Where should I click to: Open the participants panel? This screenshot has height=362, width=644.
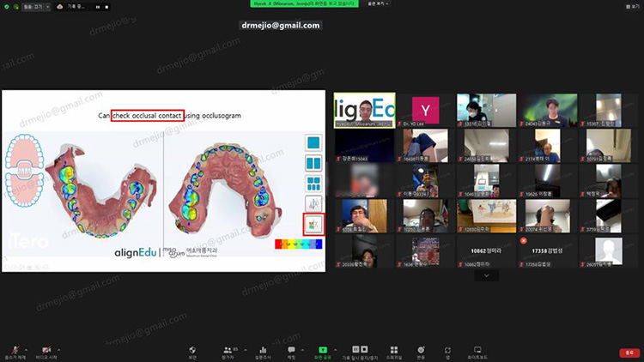229,349
